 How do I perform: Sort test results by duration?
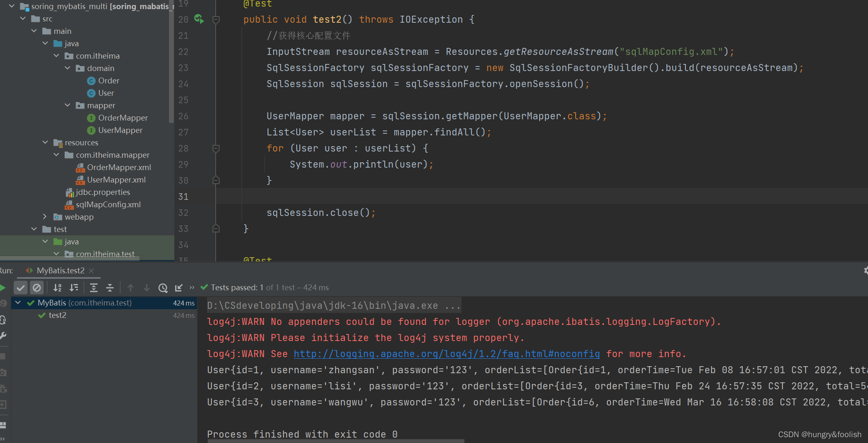[74, 288]
